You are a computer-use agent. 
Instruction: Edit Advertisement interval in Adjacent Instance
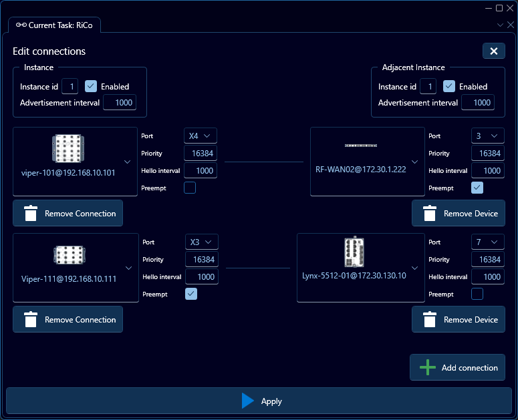coord(478,103)
